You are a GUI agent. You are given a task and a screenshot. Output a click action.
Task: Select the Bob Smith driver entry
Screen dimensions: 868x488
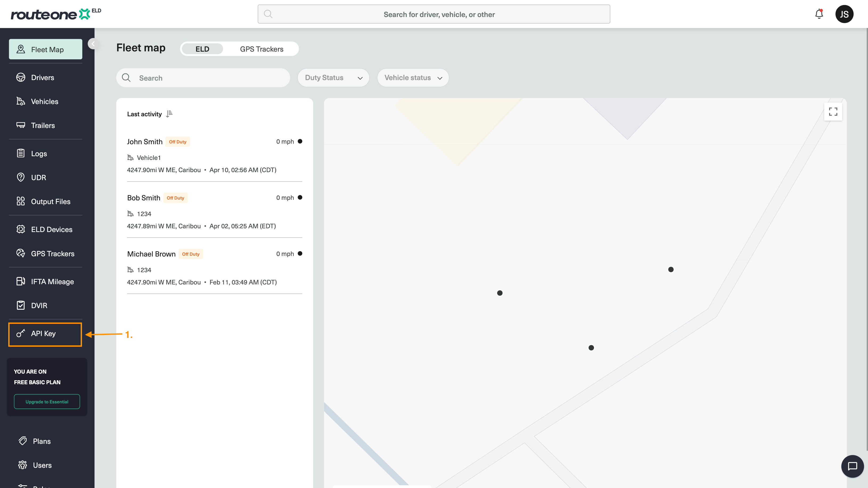214,212
